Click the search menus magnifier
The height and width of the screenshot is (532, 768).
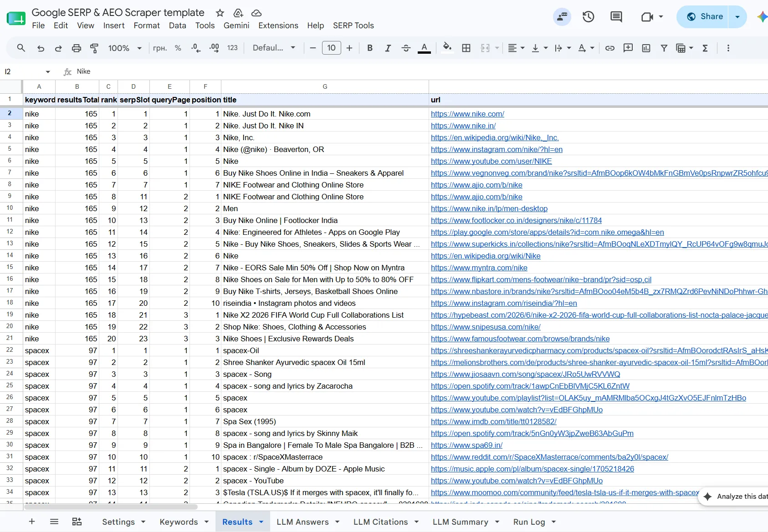[x=21, y=48]
